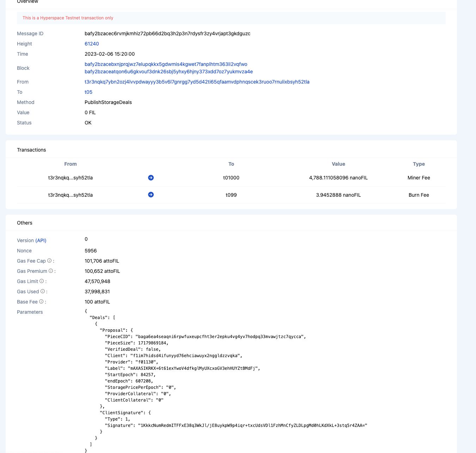Click the Status value OK
The width and height of the screenshot is (476, 453).
(88, 123)
